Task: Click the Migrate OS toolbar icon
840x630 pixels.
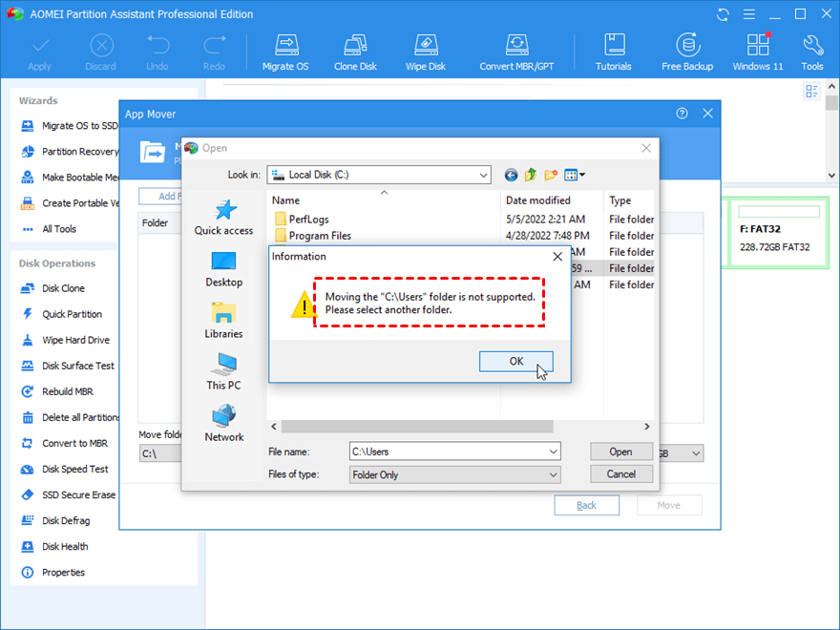Action: pyautogui.click(x=285, y=52)
